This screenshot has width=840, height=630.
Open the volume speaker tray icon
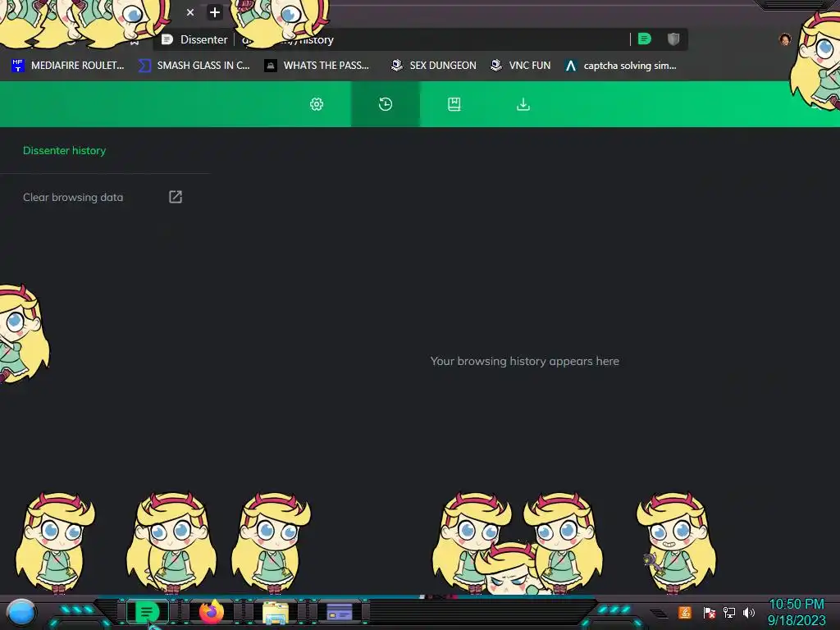[x=749, y=612]
